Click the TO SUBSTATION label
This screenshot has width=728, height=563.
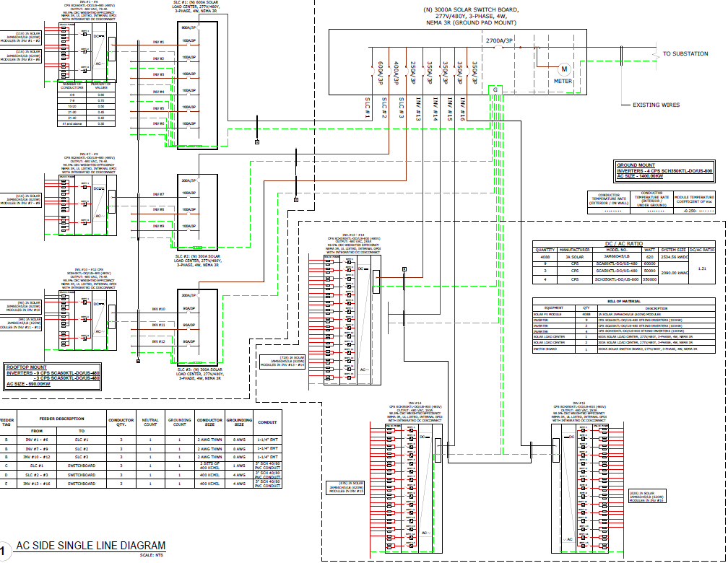tap(685, 54)
